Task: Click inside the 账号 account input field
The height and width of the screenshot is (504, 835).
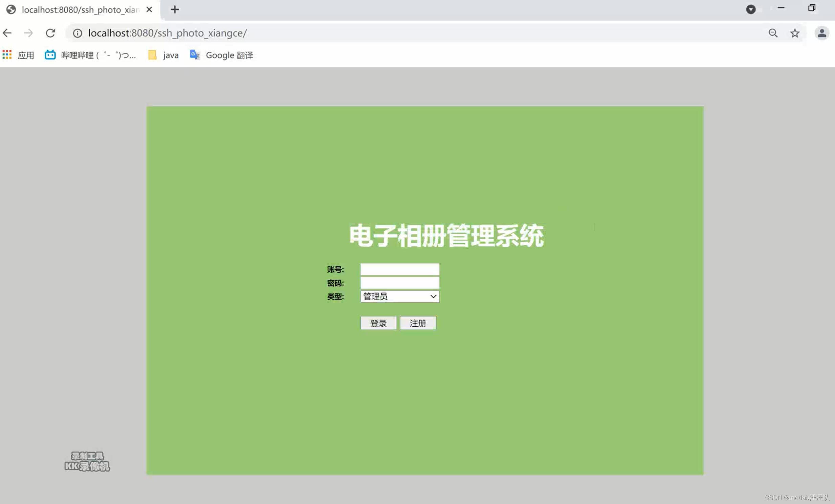Action: (x=399, y=269)
